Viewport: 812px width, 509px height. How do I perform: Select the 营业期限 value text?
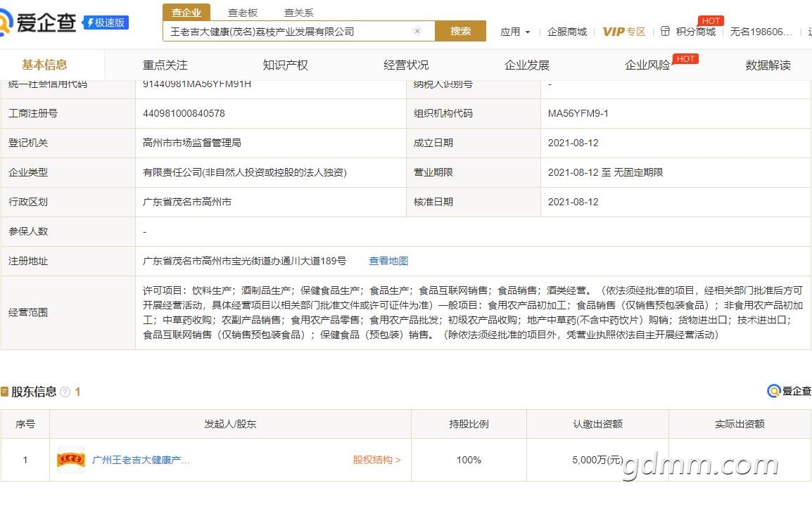coord(605,172)
